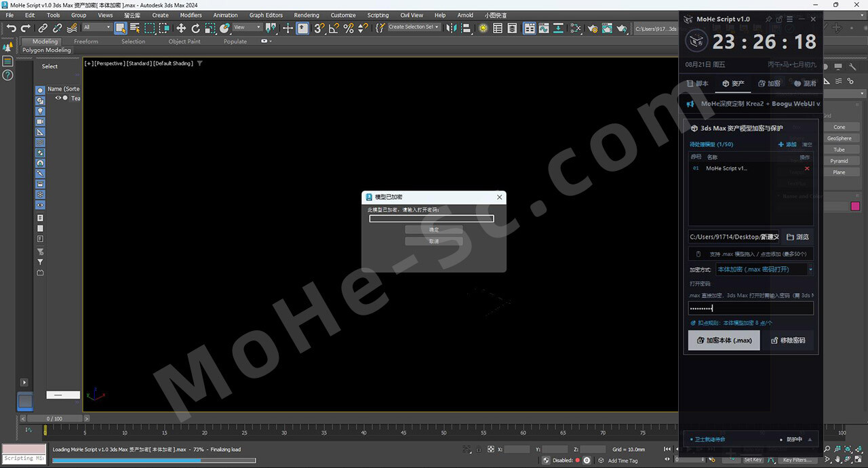The image size is (868, 468).
Task: Remove MoHe Script v1 row with red X
Action: coord(806,168)
